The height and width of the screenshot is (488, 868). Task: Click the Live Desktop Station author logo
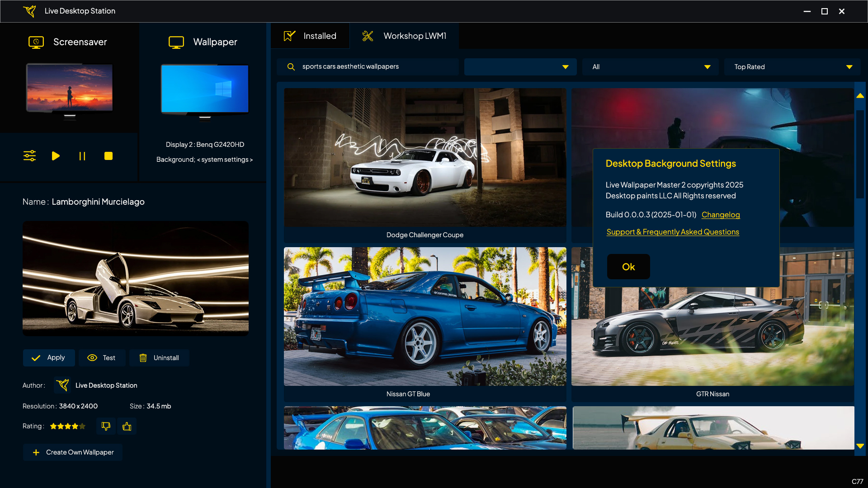[x=63, y=385]
